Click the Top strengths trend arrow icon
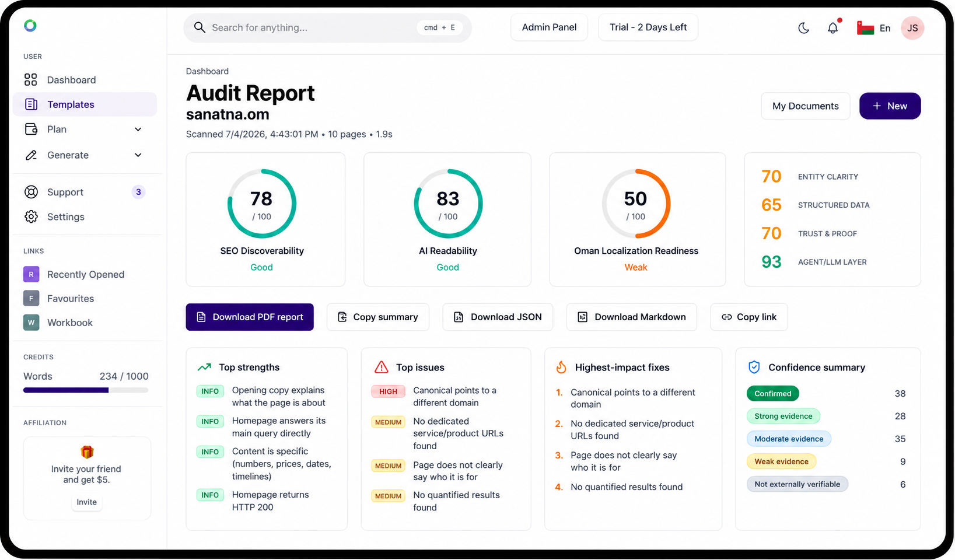 click(x=204, y=367)
